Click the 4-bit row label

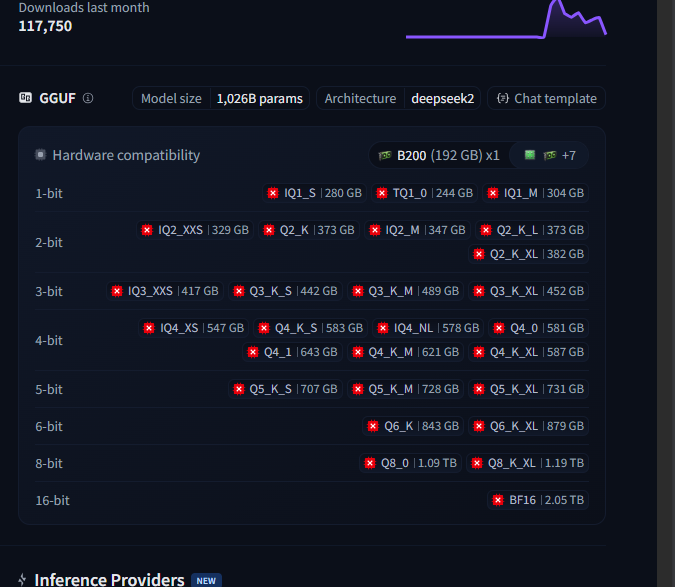(x=49, y=340)
